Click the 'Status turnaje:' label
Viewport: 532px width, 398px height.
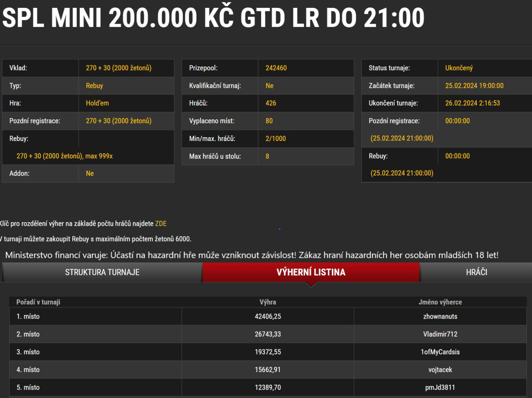click(x=389, y=68)
